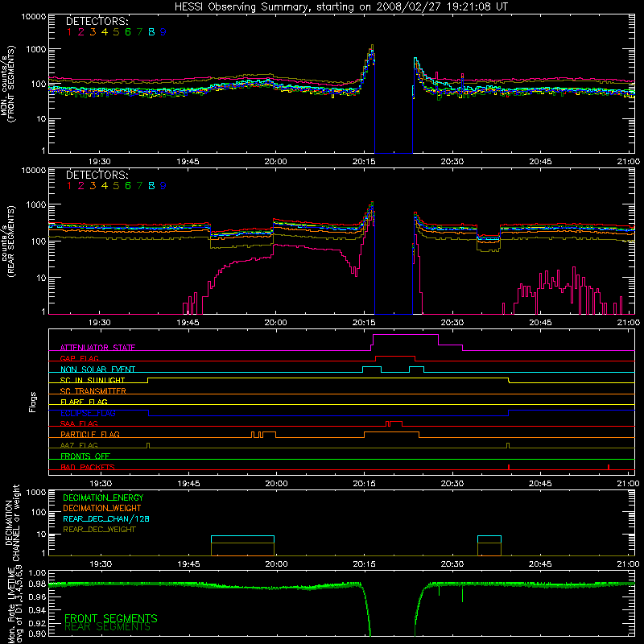Select the REAR_DEC_WEIGHT legend entry

pyautogui.click(x=99, y=530)
